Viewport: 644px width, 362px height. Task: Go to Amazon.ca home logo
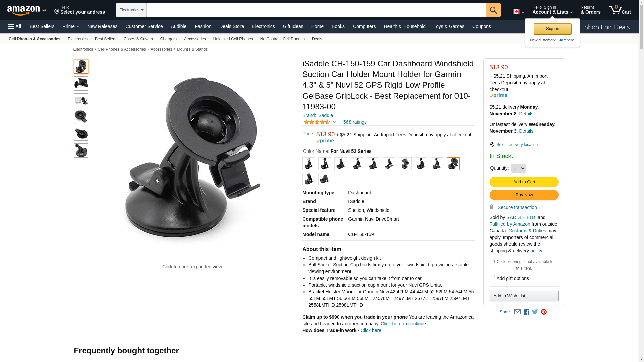pos(27,10)
